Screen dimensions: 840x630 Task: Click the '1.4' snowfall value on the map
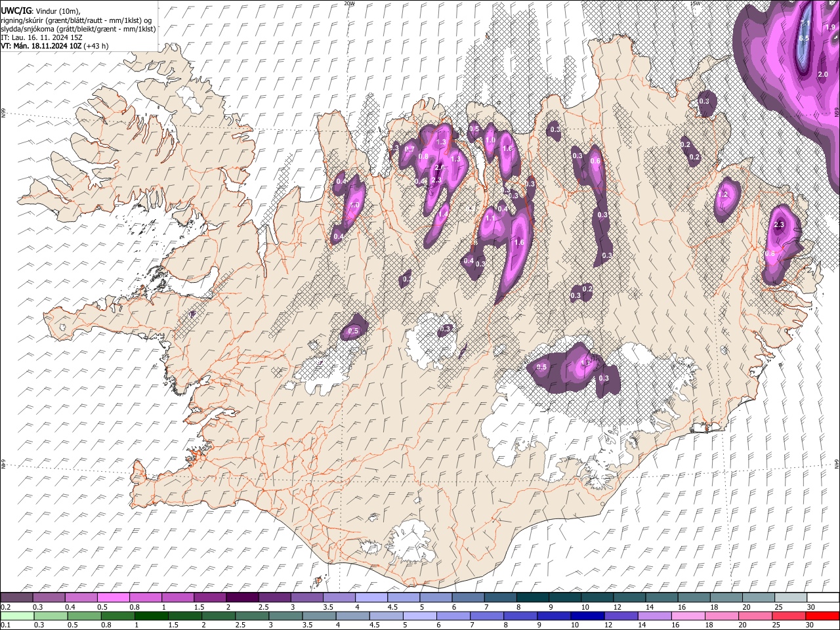(x=443, y=213)
